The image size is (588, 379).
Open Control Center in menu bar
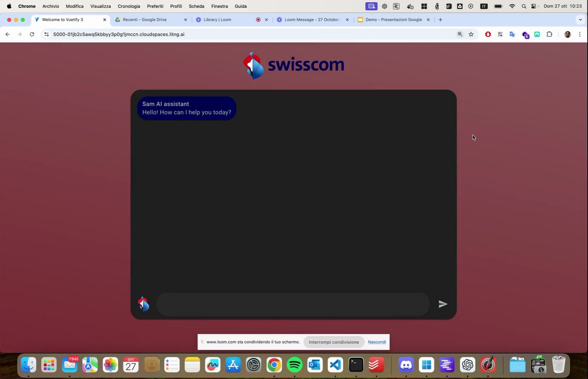(534, 6)
